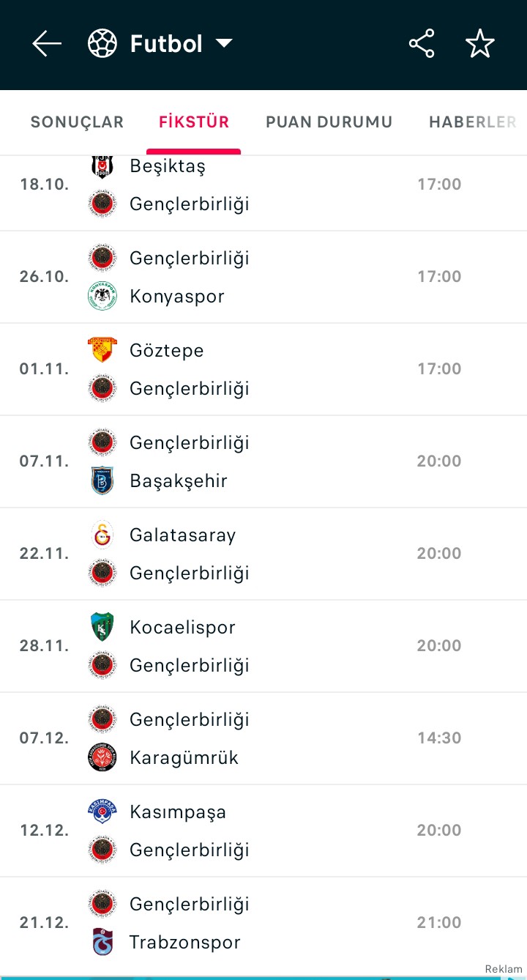Open the PUAN DURUMU tab
This screenshot has width=527, height=980.
coord(329,122)
